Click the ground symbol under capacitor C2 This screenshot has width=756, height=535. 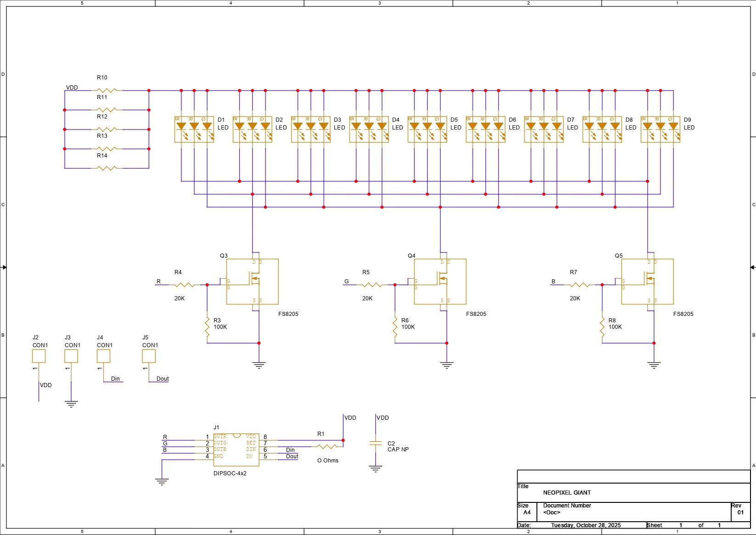click(x=376, y=469)
